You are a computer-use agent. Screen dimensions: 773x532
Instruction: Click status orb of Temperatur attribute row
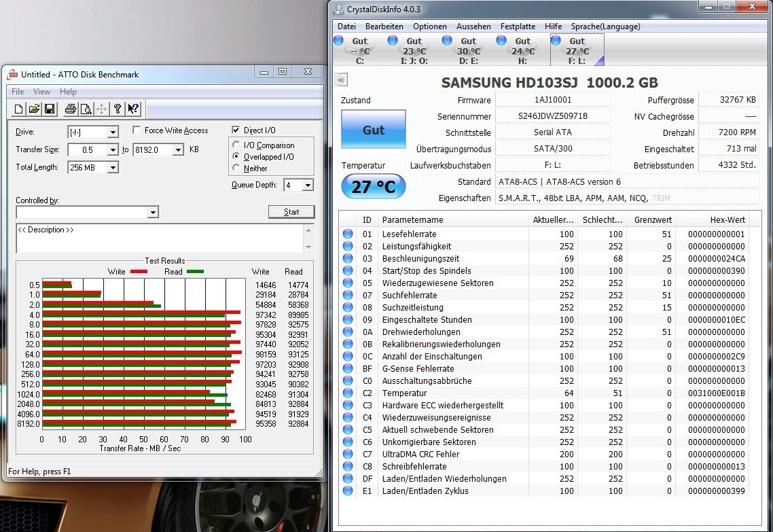coord(348,393)
